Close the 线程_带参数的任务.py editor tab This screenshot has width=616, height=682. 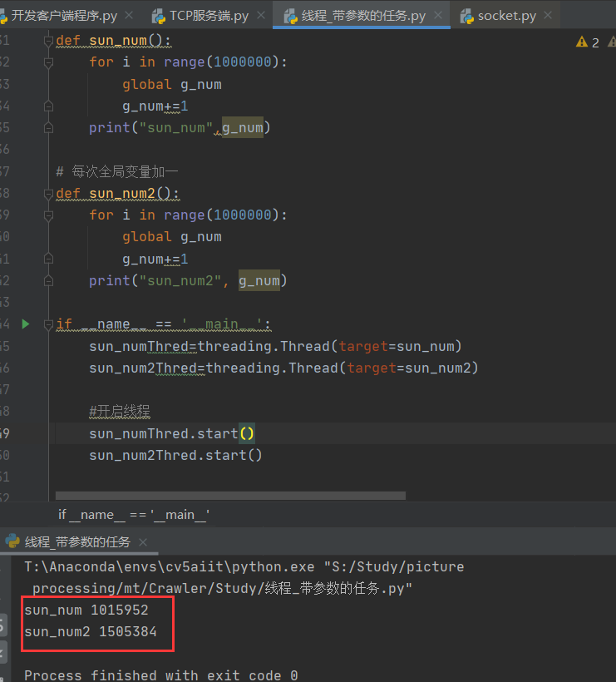438,16
